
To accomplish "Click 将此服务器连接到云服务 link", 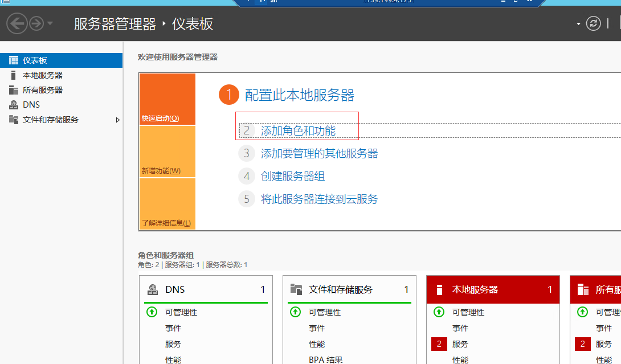I will [319, 199].
